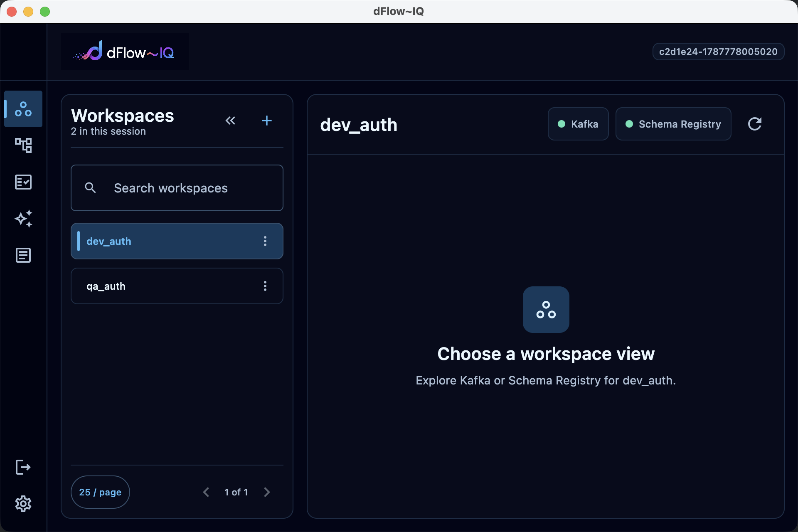Open the Schema Registry view
Image resolution: width=798 pixels, height=532 pixels.
pyautogui.click(x=673, y=124)
